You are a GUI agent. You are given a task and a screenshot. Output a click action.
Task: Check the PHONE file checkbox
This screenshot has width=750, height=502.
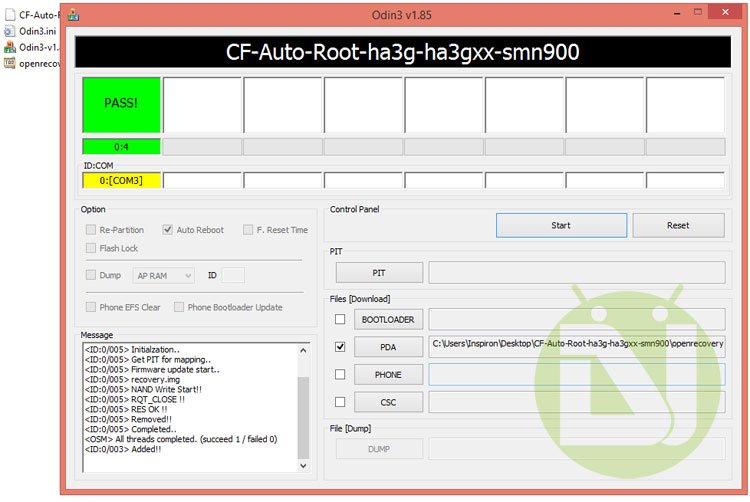(340, 374)
